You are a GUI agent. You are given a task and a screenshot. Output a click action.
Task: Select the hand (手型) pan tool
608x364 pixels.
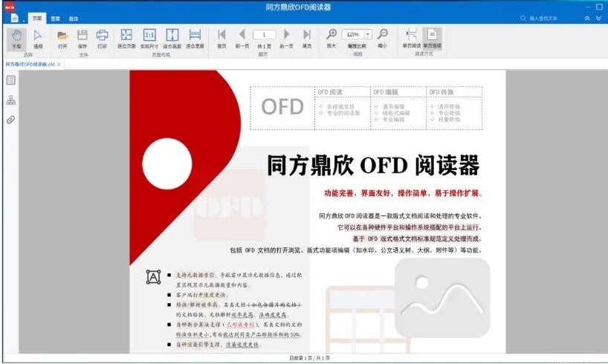(16, 39)
